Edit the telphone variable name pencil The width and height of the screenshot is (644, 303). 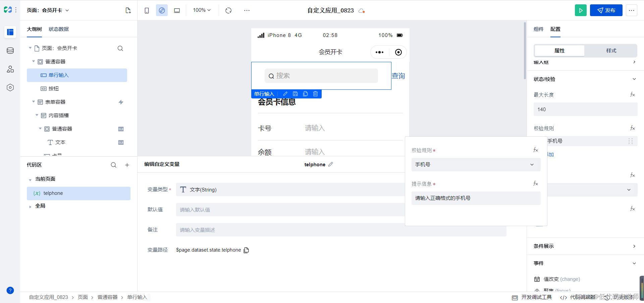pos(331,164)
